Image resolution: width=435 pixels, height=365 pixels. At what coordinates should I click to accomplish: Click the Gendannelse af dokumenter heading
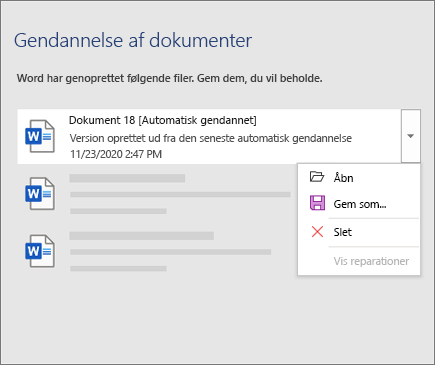pyautogui.click(x=133, y=41)
